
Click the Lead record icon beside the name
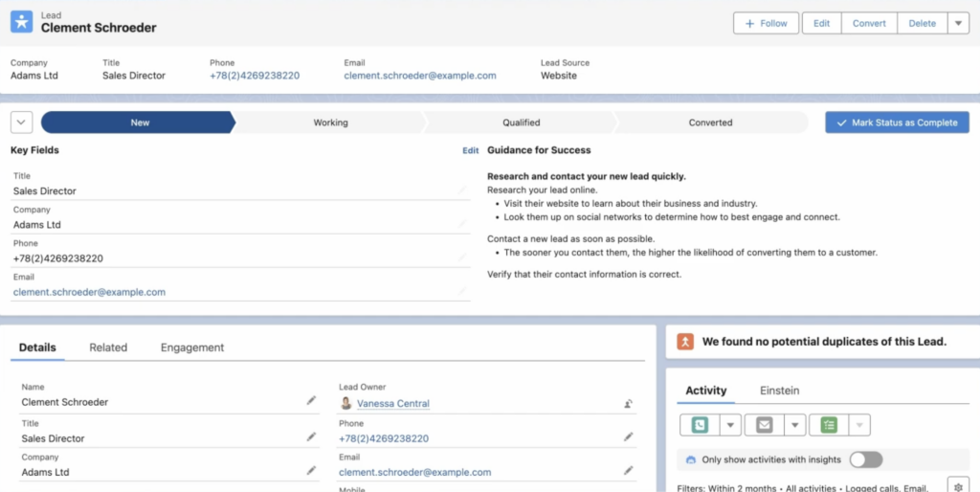coord(21,22)
